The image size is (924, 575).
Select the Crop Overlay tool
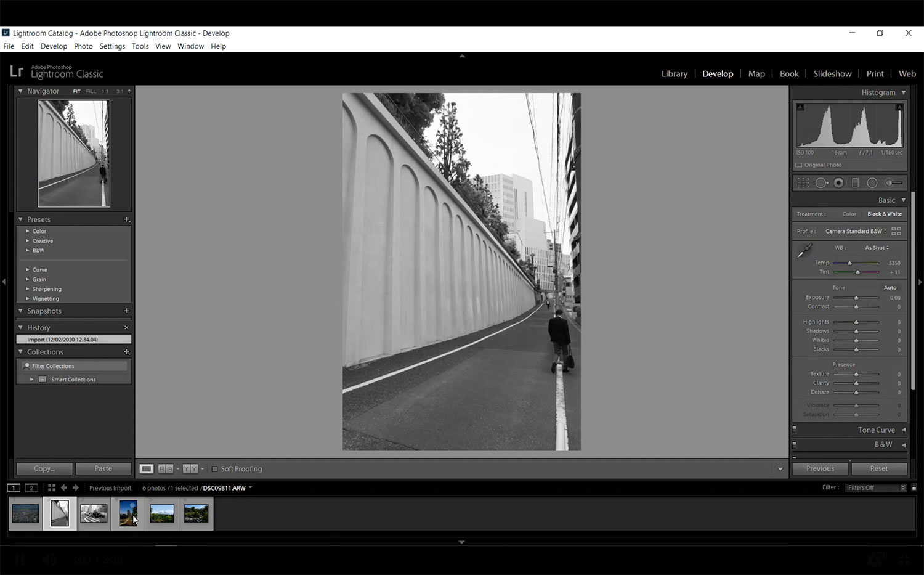coord(803,183)
